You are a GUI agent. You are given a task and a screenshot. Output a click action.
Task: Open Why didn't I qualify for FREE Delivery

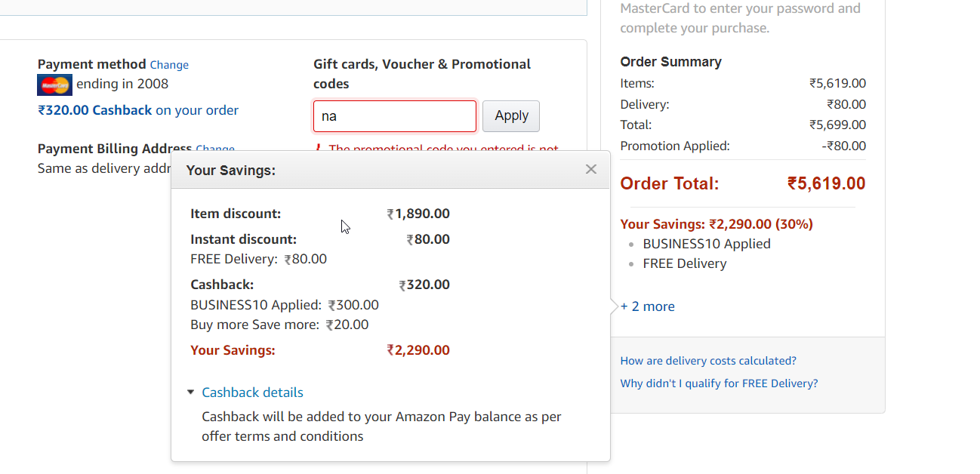click(x=719, y=383)
